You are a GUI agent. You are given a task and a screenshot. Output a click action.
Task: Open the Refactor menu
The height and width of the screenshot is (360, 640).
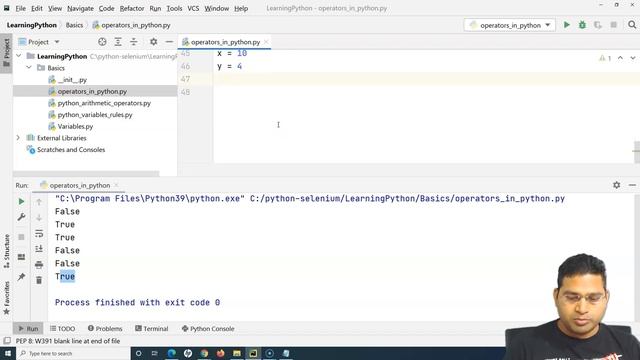coord(132,8)
